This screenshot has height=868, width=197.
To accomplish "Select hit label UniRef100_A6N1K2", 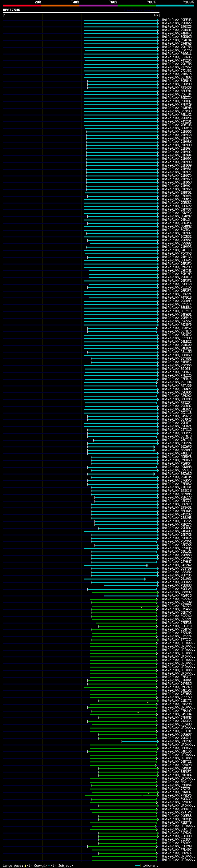I will (x=177, y=115).
